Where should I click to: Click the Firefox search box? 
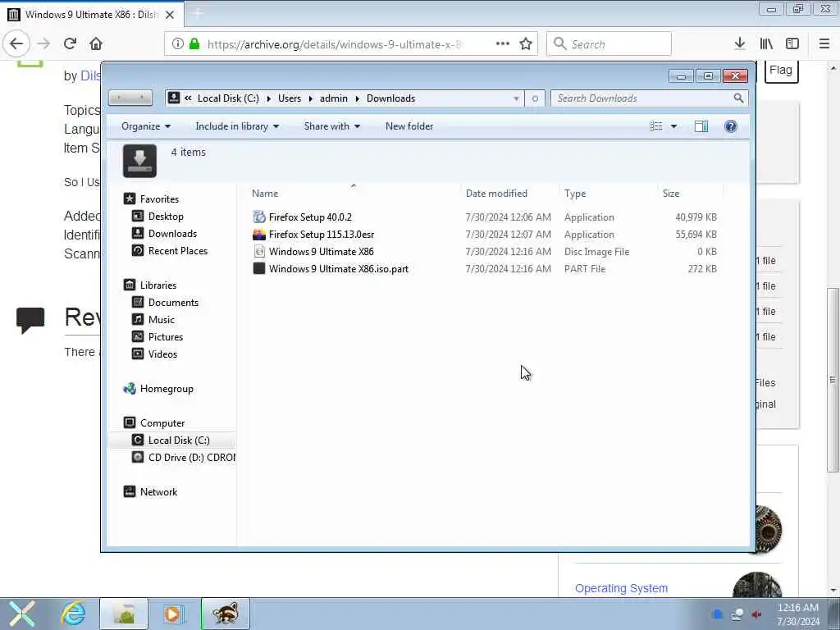pos(609,44)
